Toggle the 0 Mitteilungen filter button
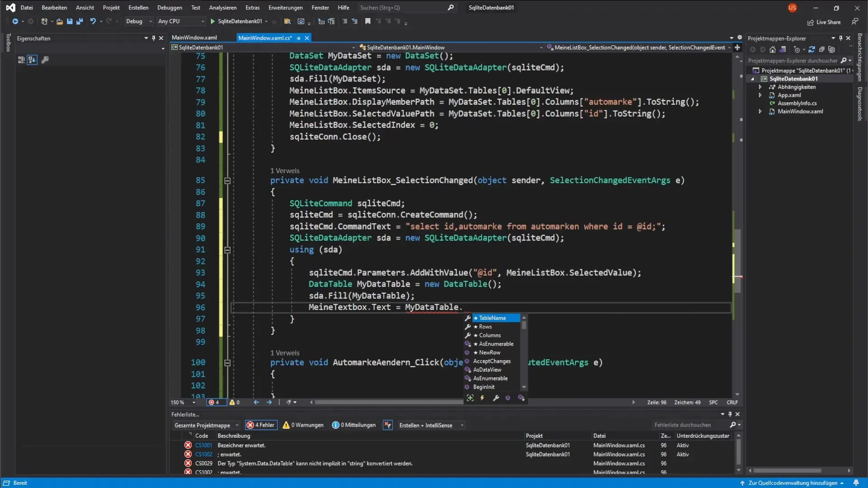868x488 pixels. point(354,425)
